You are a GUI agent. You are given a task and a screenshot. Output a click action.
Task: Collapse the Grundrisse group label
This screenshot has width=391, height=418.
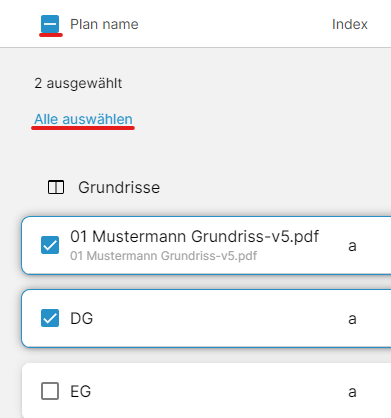pyautogui.click(x=119, y=187)
